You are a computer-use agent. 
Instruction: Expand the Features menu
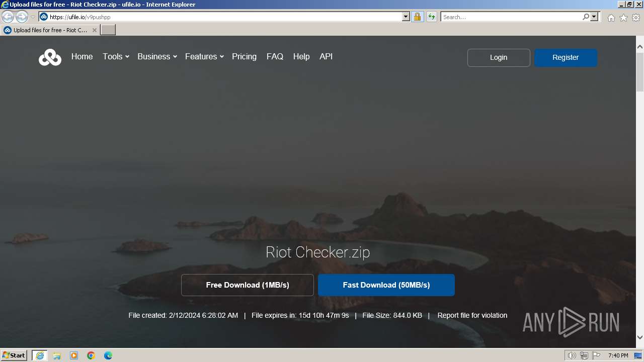pyautogui.click(x=204, y=57)
